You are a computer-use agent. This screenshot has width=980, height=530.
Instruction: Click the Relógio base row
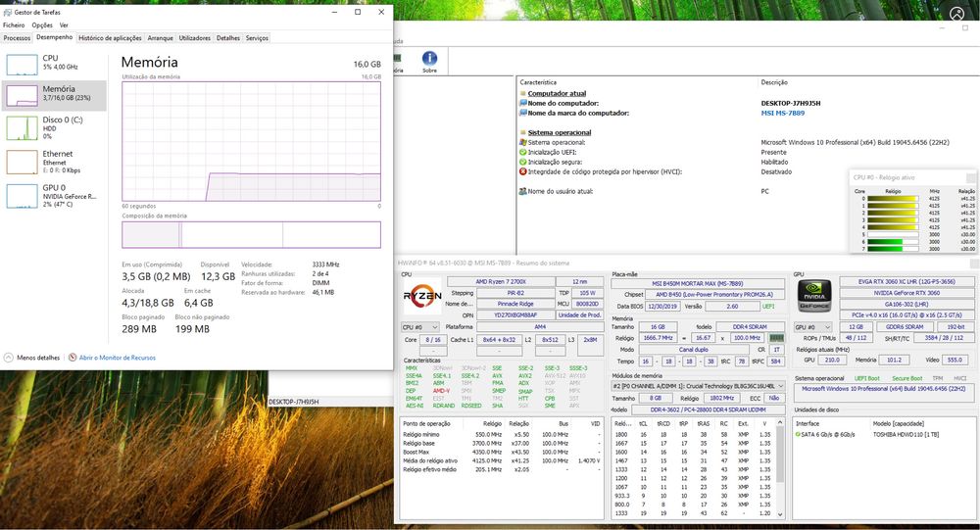pyautogui.click(x=503, y=443)
